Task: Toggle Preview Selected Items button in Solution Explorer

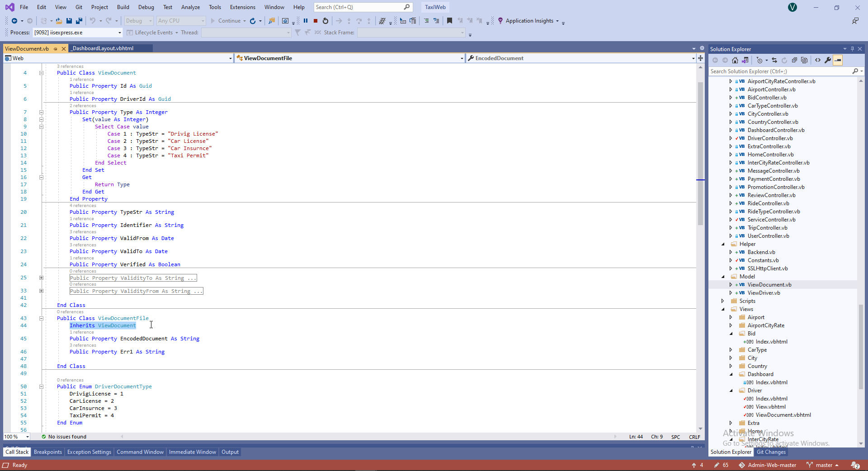Action: pos(838,60)
